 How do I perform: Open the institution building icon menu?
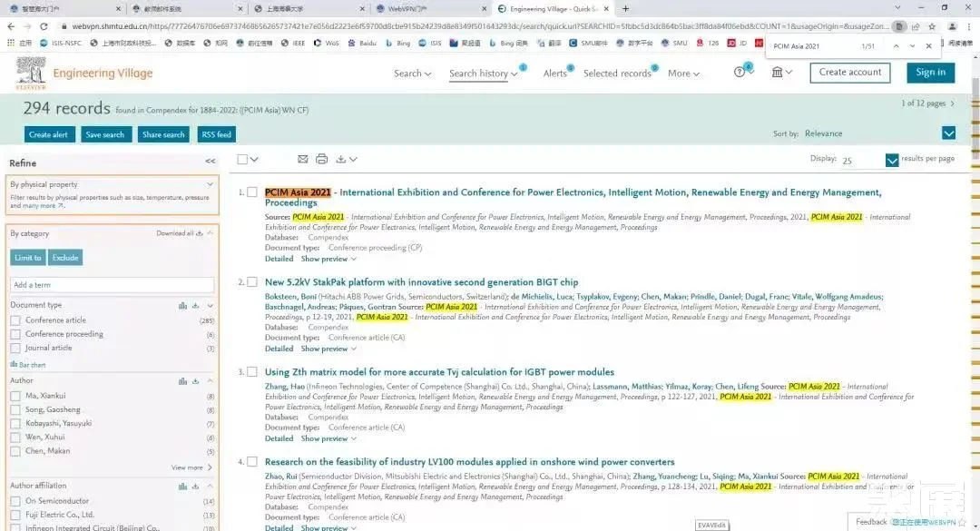[x=778, y=73]
